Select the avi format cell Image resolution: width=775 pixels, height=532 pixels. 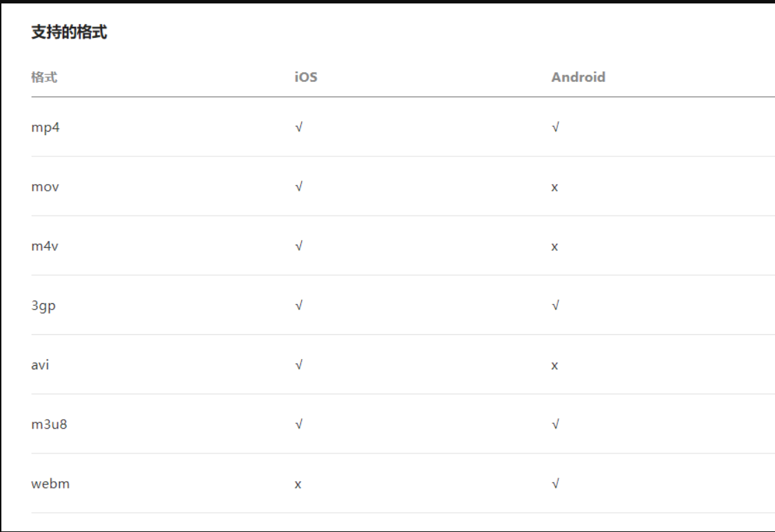pos(40,365)
